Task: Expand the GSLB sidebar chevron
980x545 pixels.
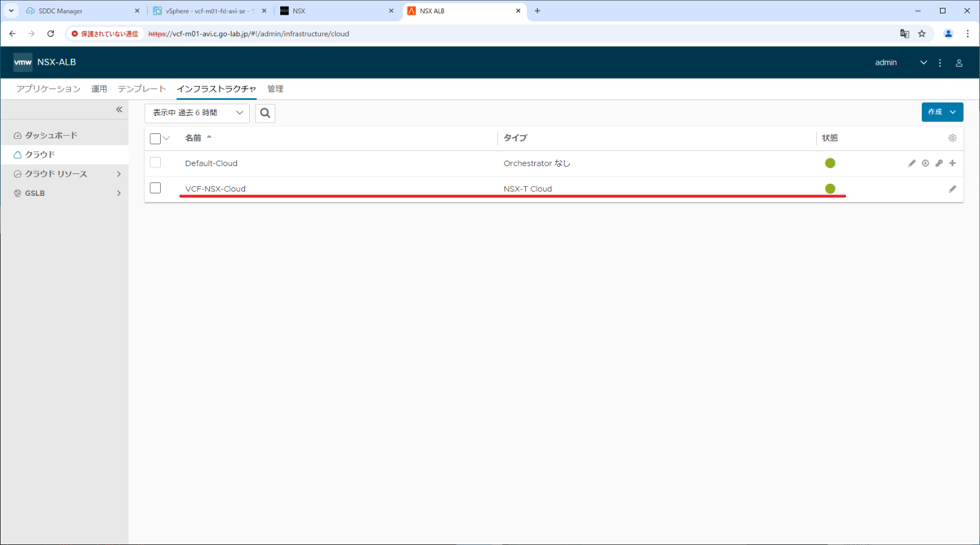Action: click(118, 194)
